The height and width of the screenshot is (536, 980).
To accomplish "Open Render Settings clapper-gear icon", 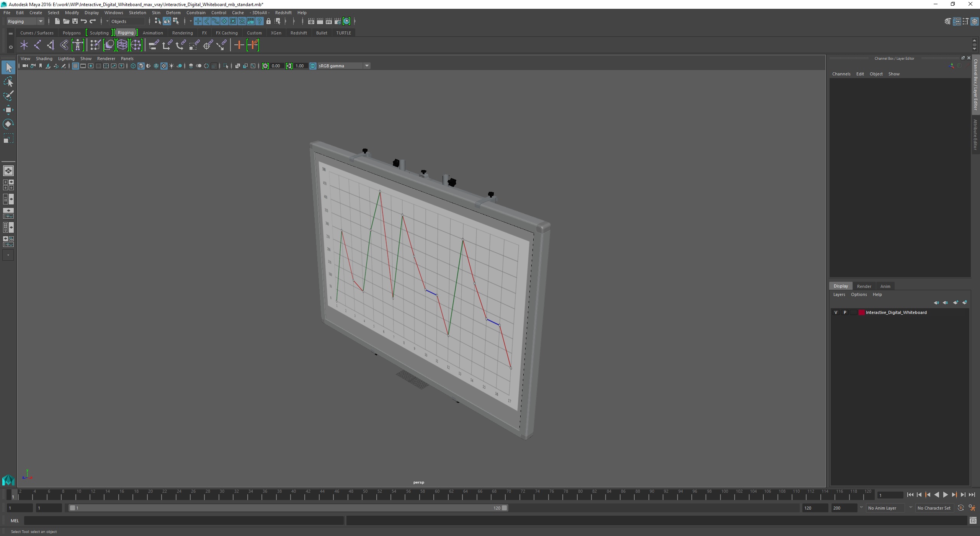I will [337, 21].
